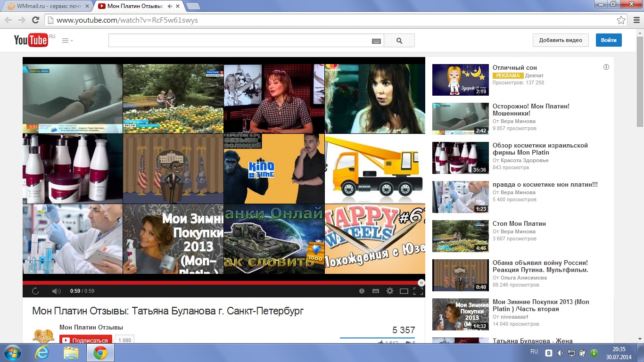
Task: Click the Мои Зимние Покупки 2013 sidebar thumbnail
Action: (461, 314)
